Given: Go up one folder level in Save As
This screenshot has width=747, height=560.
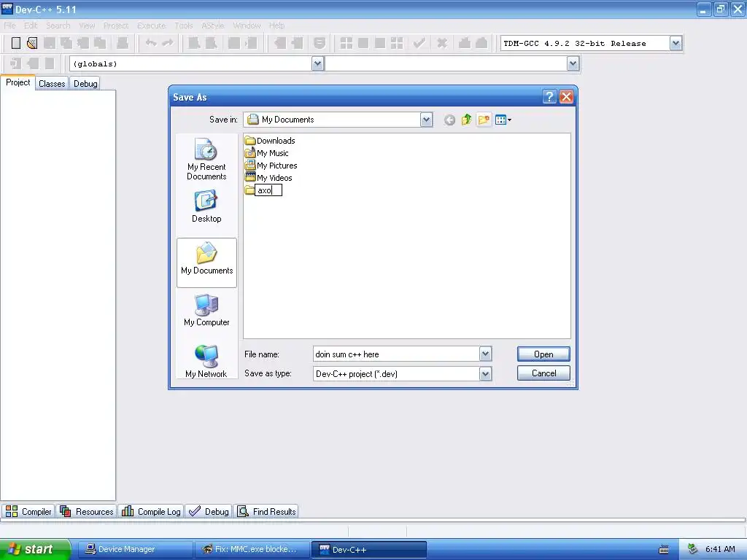Looking at the screenshot, I should [x=466, y=120].
